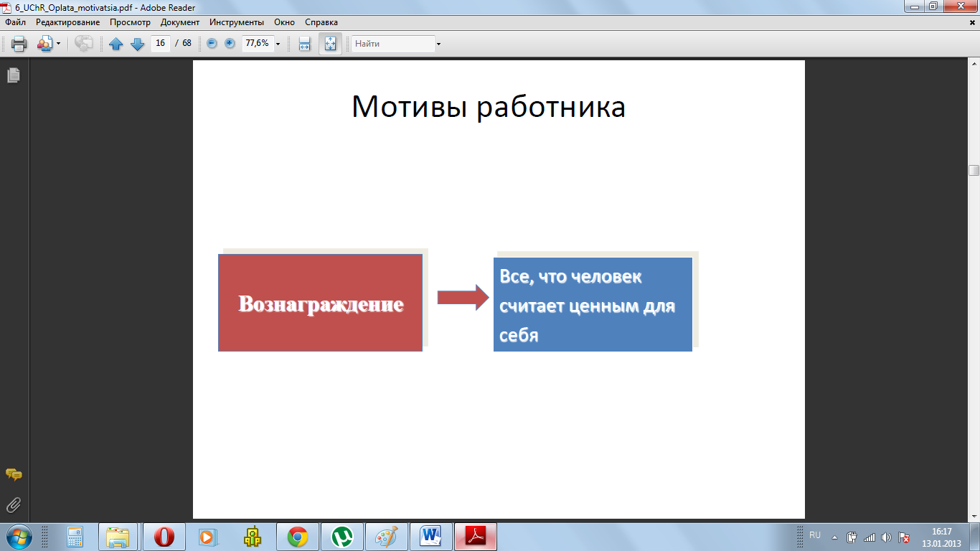Open the Найти search options dropdown
980x551 pixels.
point(438,44)
